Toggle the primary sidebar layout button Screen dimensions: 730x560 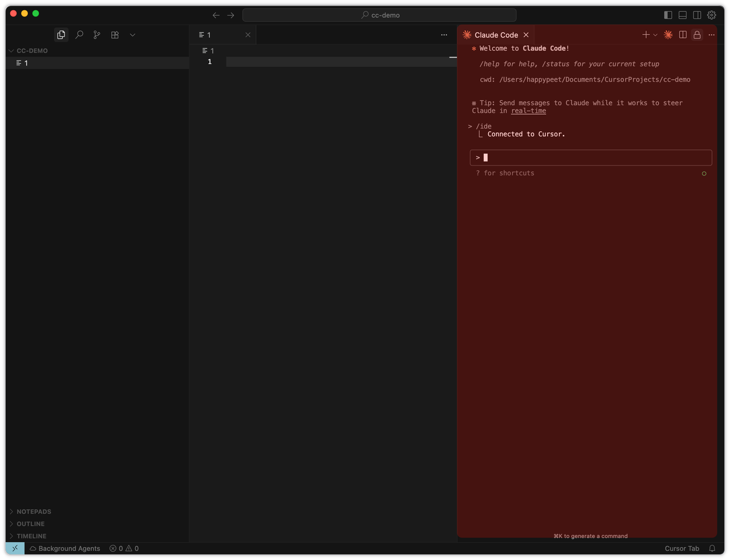(668, 15)
